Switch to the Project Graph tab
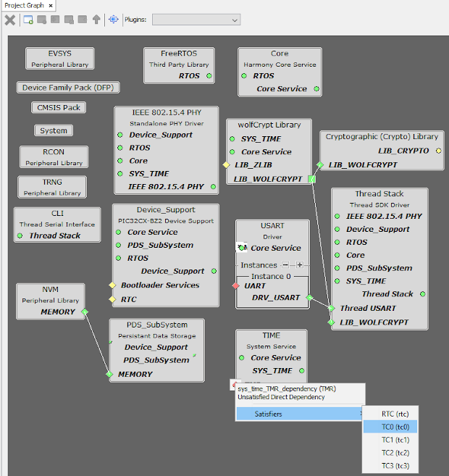The image size is (449, 476). tap(25, 5)
